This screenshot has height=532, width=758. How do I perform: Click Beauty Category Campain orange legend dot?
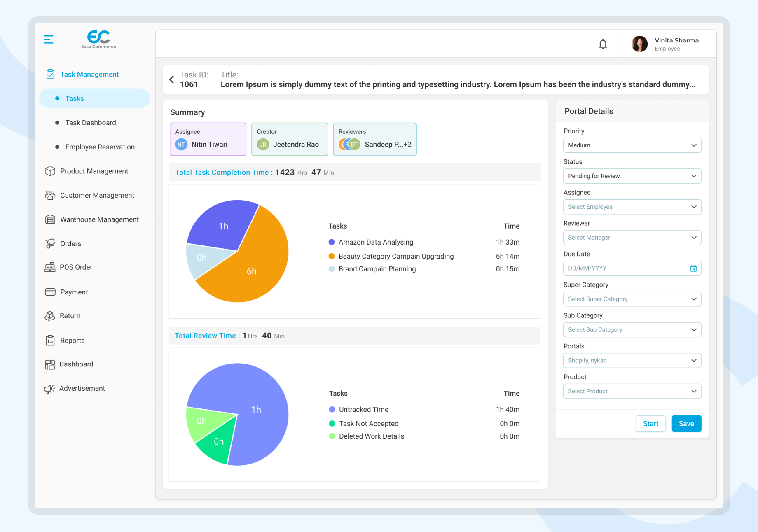click(332, 256)
